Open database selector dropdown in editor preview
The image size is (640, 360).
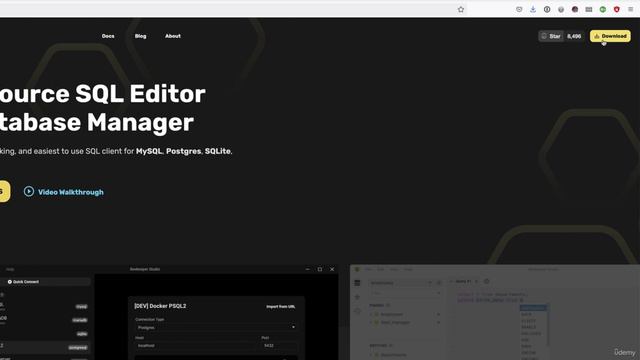click(x=401, y=282)
